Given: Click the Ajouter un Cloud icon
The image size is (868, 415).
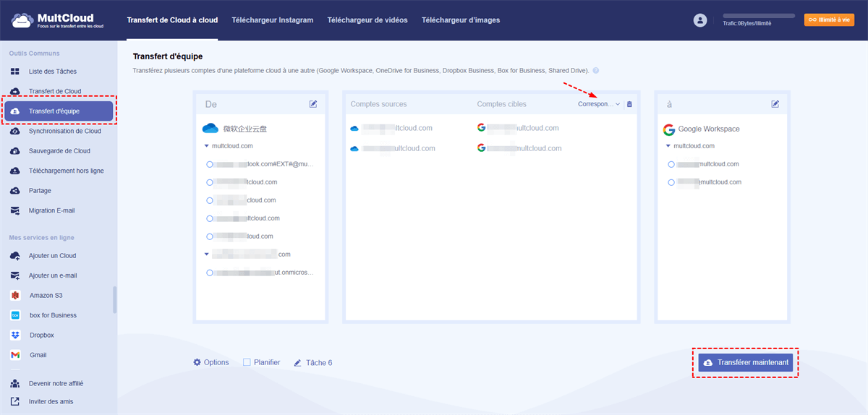Looking at the screenshot, I should [15, 256].
